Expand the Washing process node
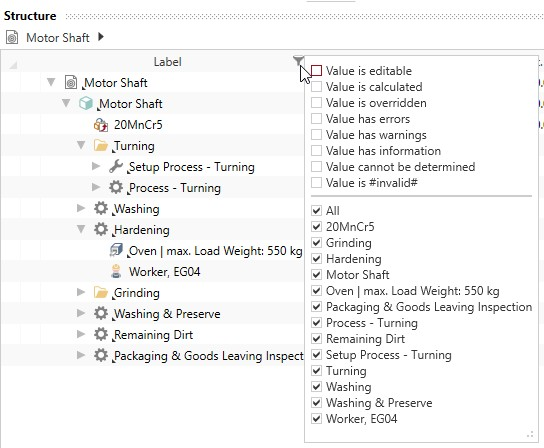 click(81, 208)
